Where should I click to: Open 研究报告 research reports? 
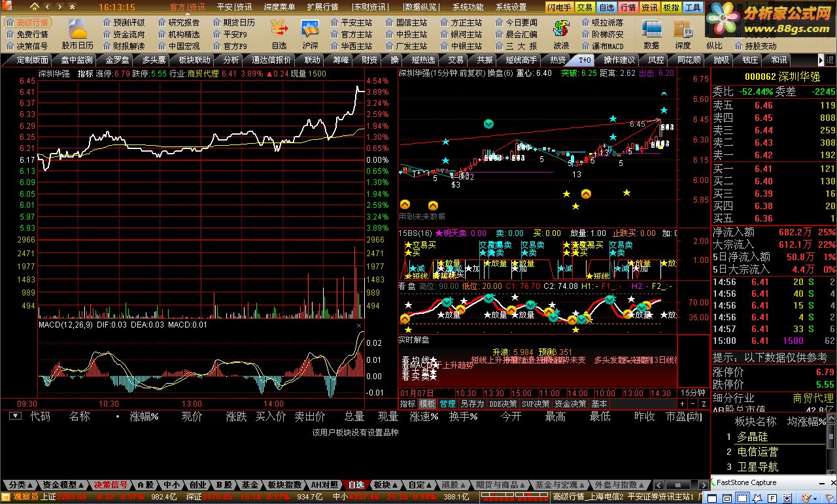pyautogui.click(x=179, y=22)
